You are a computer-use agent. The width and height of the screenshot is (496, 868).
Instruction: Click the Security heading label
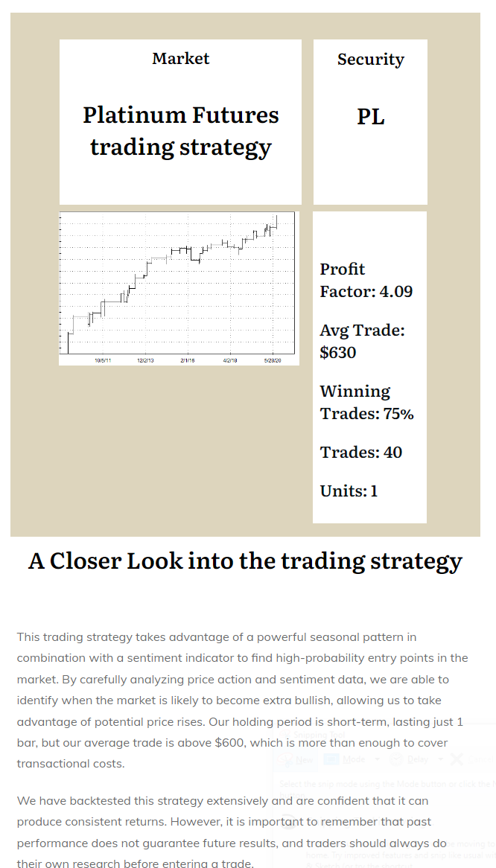tap(370, 60)
